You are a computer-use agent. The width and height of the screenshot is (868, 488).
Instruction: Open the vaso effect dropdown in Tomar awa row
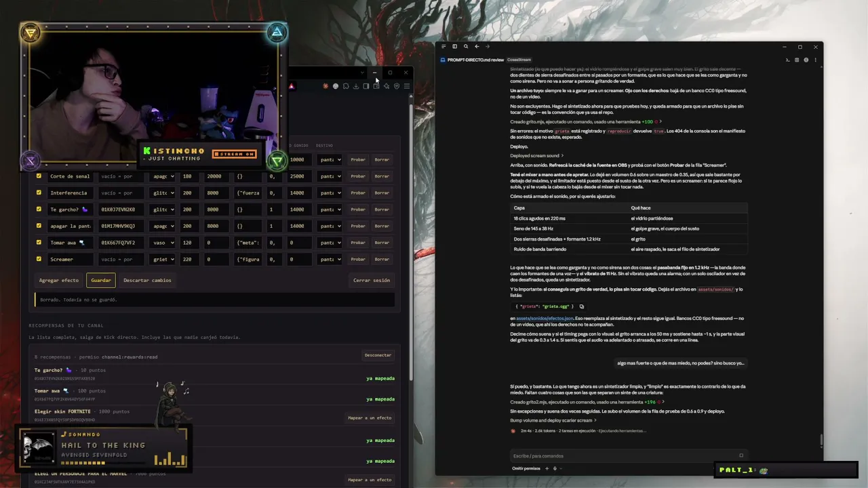coord(163,242)
